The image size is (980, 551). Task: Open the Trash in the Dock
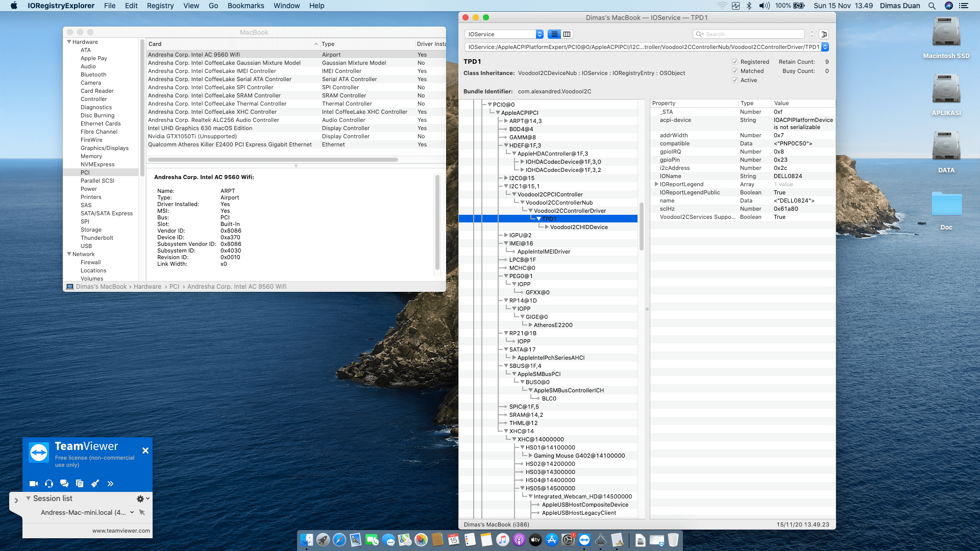tap(673, 539)
